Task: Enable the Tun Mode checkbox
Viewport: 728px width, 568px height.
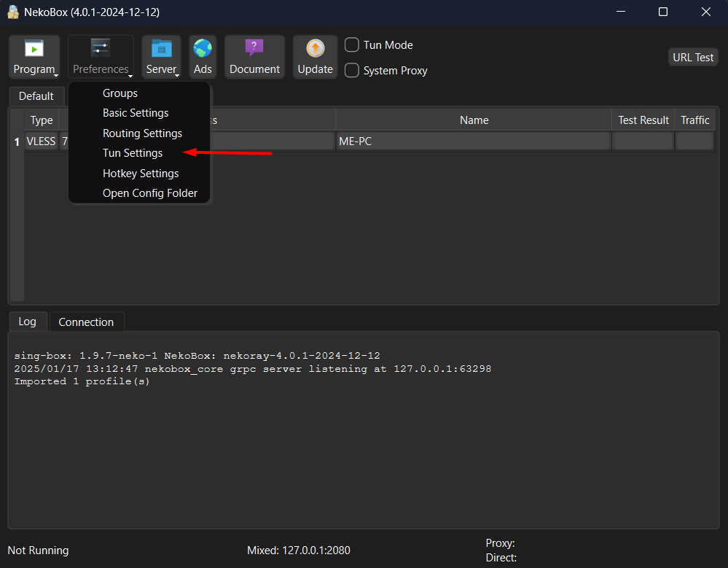Action: pyautogui.click(x=352, y=45)
